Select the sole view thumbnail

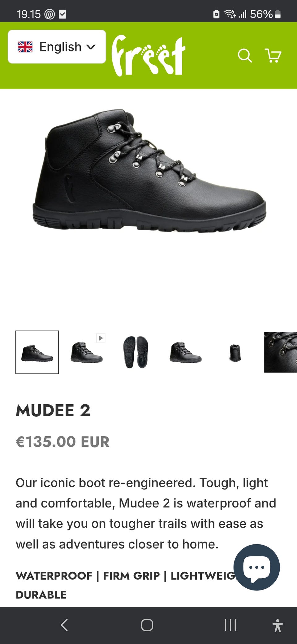136,352
